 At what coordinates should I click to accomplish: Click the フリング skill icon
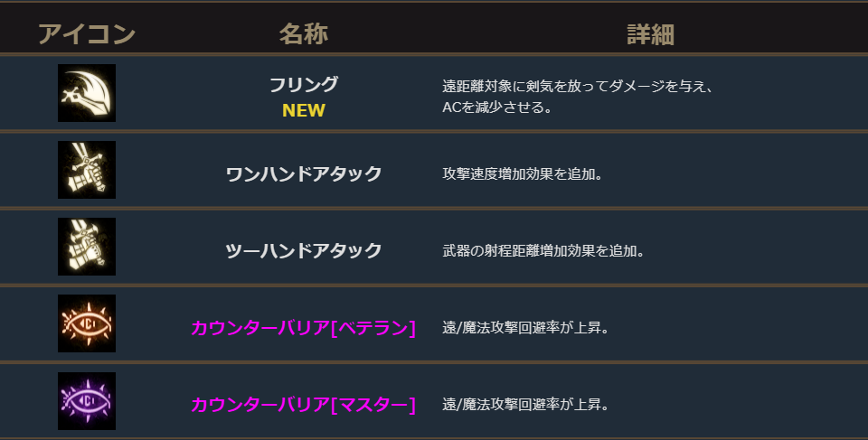click(87, 93)
